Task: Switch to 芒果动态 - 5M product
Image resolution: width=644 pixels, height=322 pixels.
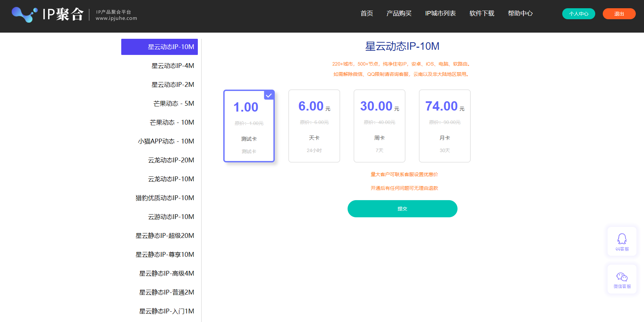Action: coord(173,103)
